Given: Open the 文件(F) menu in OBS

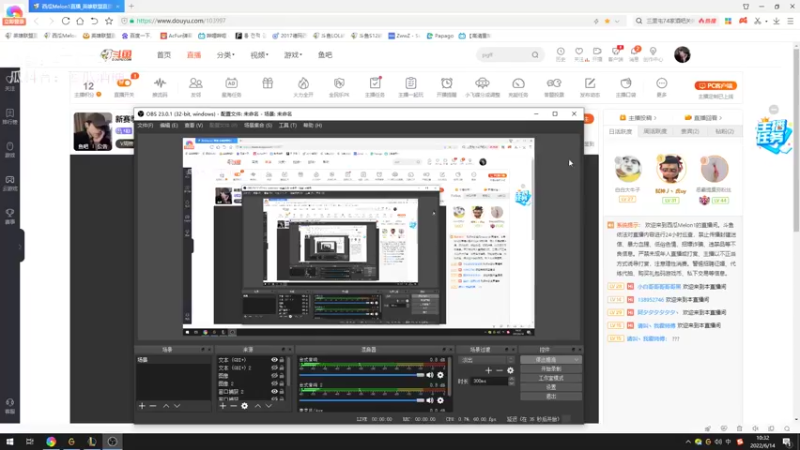Looking at the screenshot, I should 145,126.
